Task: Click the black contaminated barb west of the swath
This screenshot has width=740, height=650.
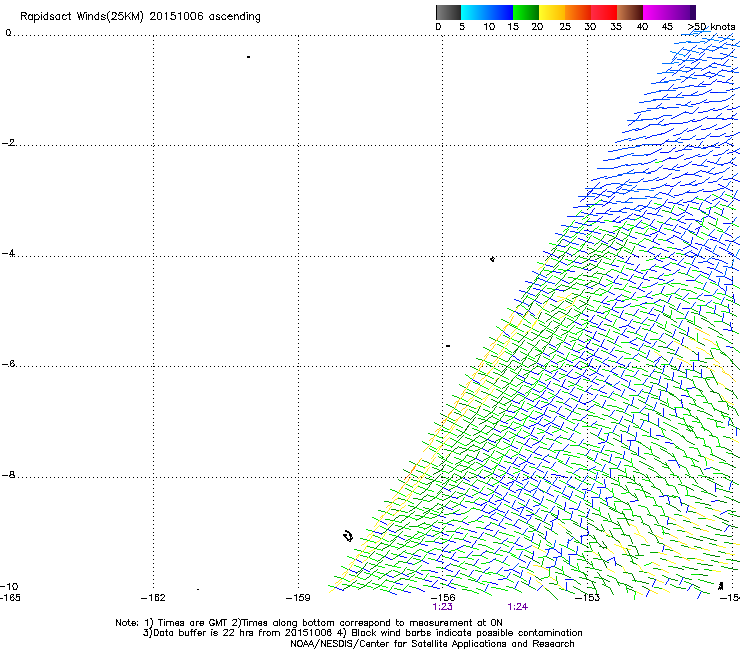Action: 348,536
